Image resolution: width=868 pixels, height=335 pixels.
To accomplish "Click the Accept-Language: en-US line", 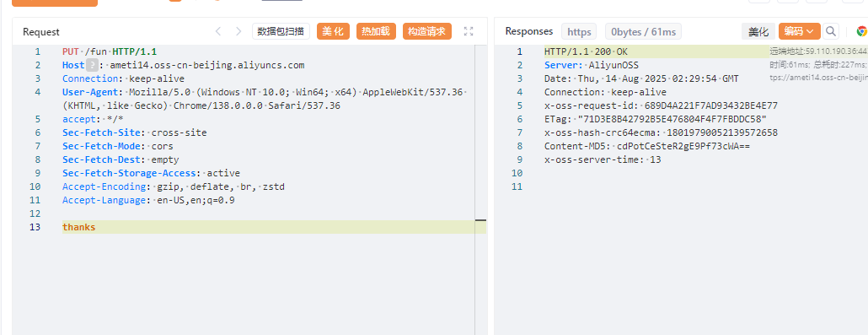I will pos(148,200).
